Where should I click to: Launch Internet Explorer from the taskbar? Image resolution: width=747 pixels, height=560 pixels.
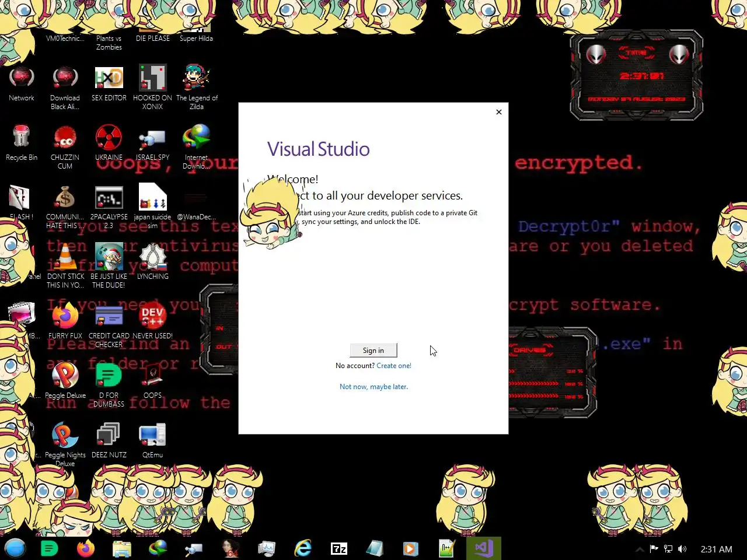point(303,548)
